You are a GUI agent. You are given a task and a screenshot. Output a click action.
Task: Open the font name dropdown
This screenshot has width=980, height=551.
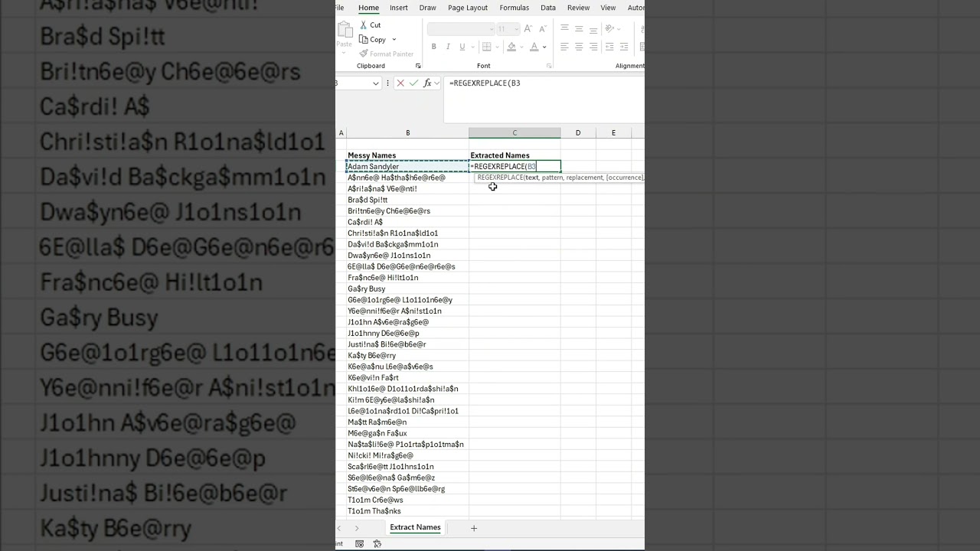492,29
